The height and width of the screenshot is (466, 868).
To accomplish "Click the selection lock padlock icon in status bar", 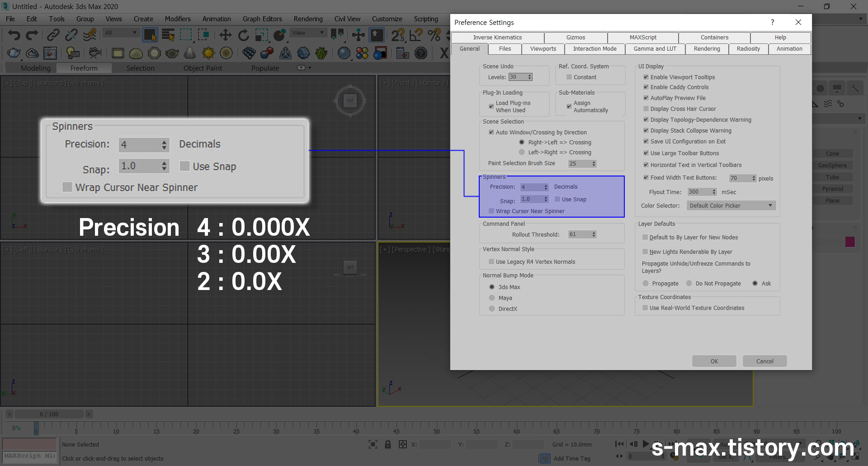I will click(387, 444).
